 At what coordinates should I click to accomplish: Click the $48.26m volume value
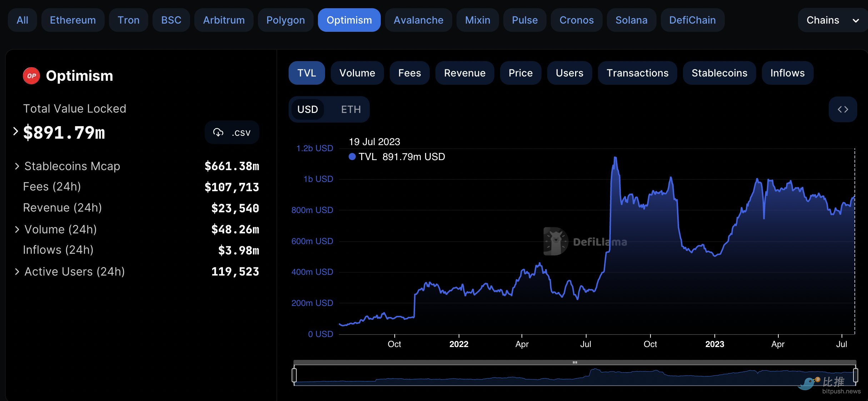[235, 229]
